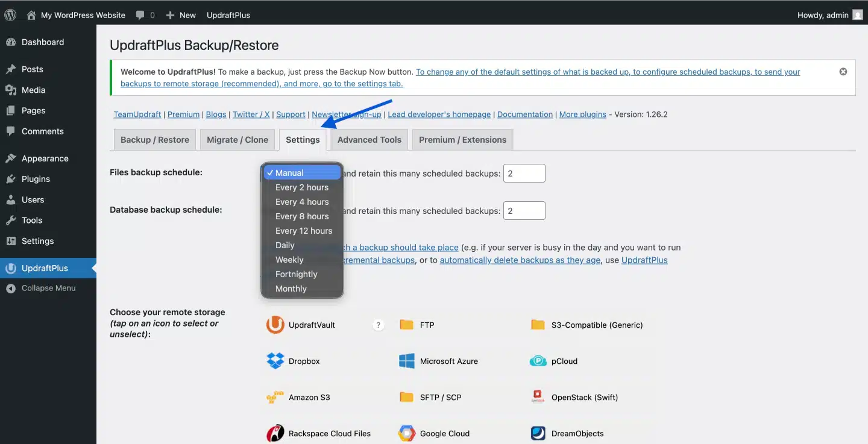Switch to the Advanced Tools tab
The width and height of the screenshot is (868, 444).
coord(370,140)
